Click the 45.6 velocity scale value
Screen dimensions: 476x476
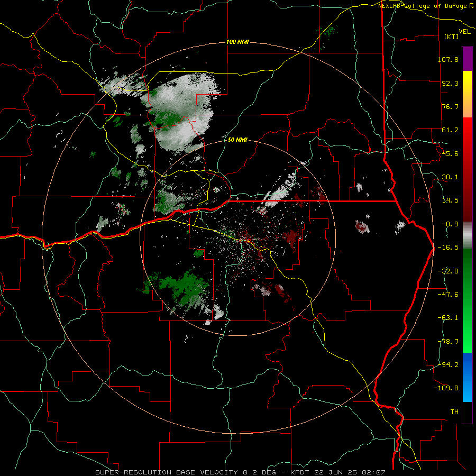[450, 153]
